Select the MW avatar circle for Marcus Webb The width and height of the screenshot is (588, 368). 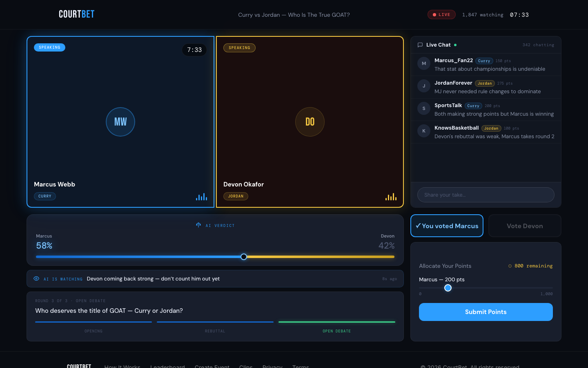pyautogui.click(x=120, y=122)
